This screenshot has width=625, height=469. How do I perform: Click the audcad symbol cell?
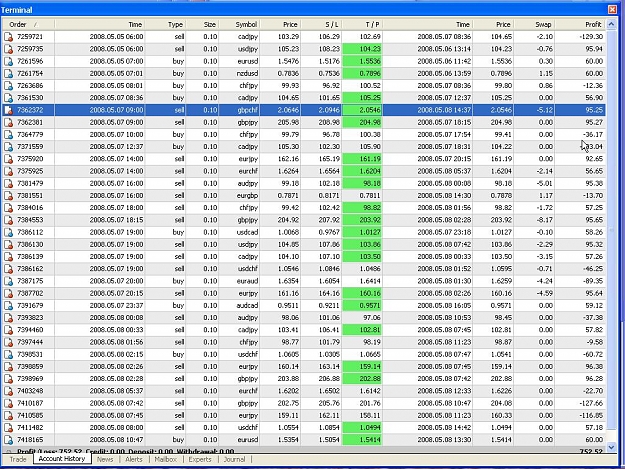tap(247, 306)
